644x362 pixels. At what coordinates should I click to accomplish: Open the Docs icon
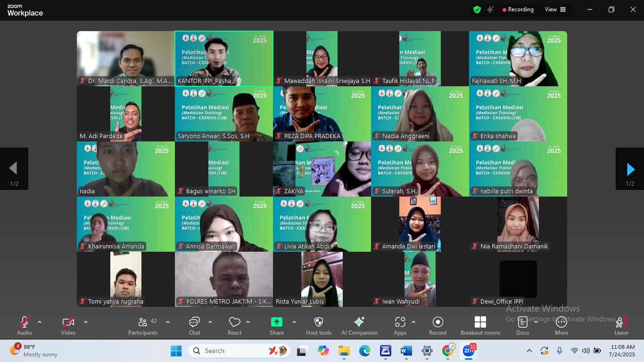[522, 325]
